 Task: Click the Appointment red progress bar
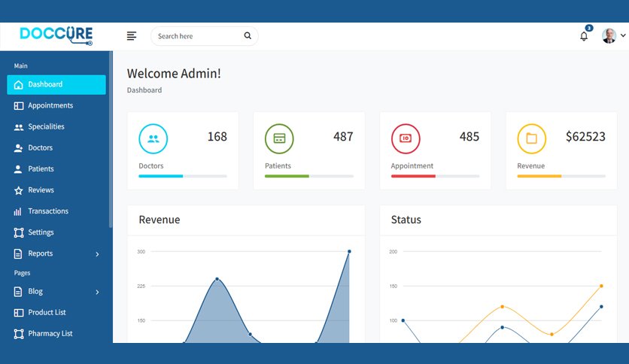click(x=413, y=176)
